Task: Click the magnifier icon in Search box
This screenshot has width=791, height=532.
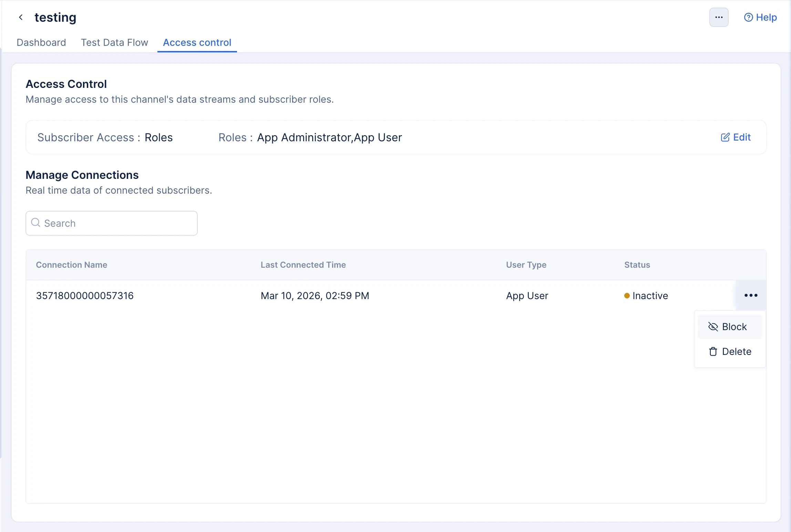Action: click(36, 223)
